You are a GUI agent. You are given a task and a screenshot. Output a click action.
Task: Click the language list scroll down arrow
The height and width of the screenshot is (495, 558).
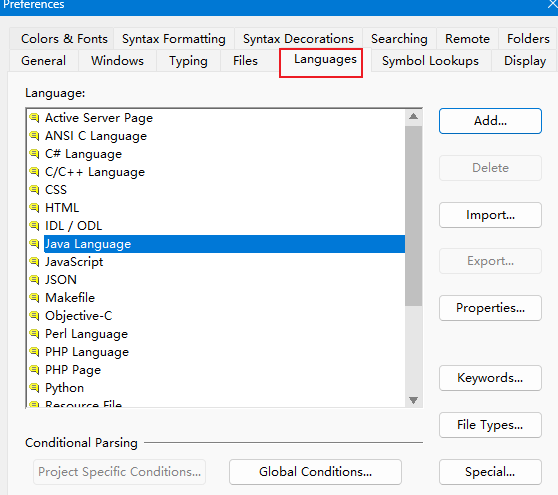pyautogui.click(x=414, y=400)
